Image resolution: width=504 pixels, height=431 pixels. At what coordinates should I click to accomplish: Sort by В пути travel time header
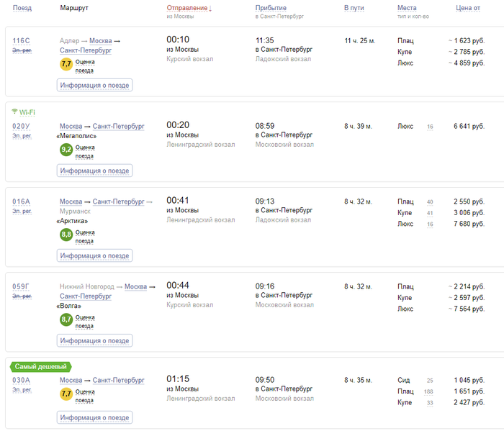355,8
